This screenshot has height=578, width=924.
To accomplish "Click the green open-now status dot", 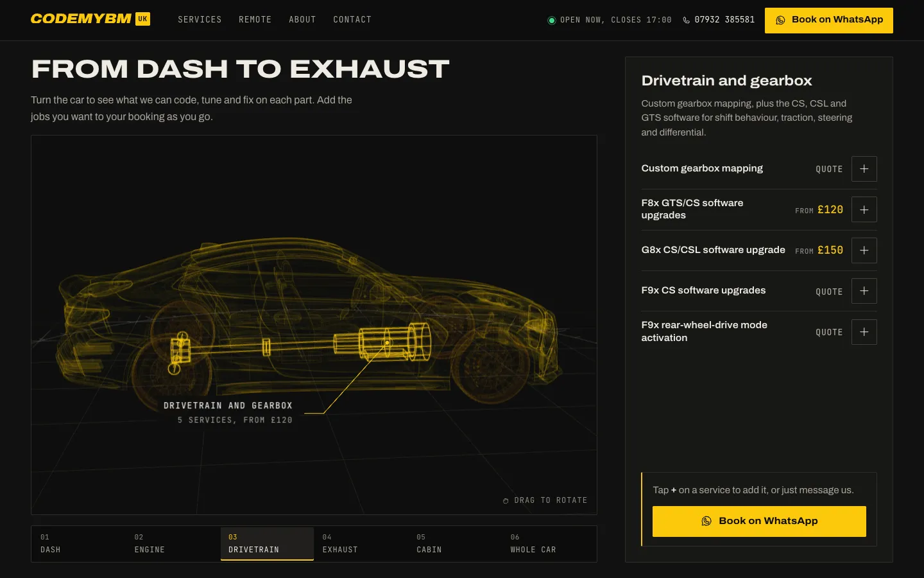I will [551, 21].
